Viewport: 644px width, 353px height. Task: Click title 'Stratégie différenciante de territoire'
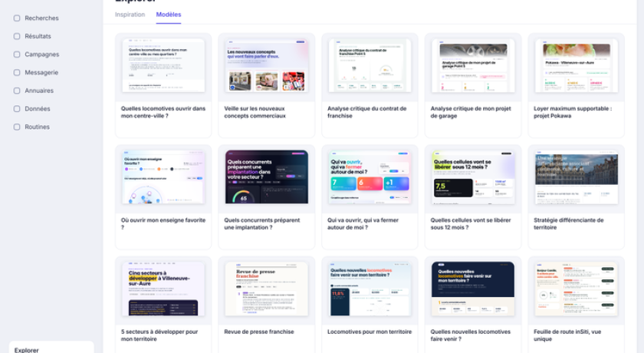coord(569,223)
